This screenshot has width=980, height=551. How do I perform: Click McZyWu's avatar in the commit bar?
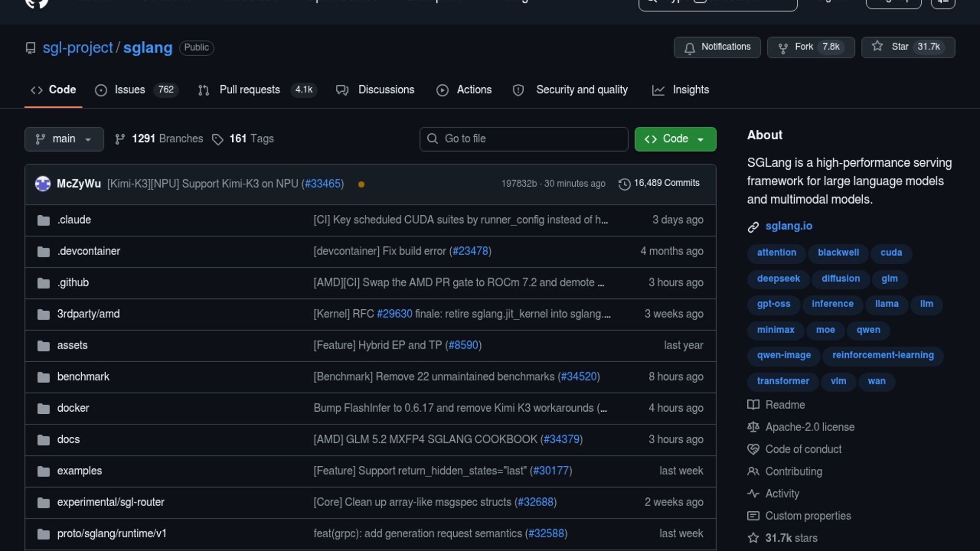pos(43,184)
